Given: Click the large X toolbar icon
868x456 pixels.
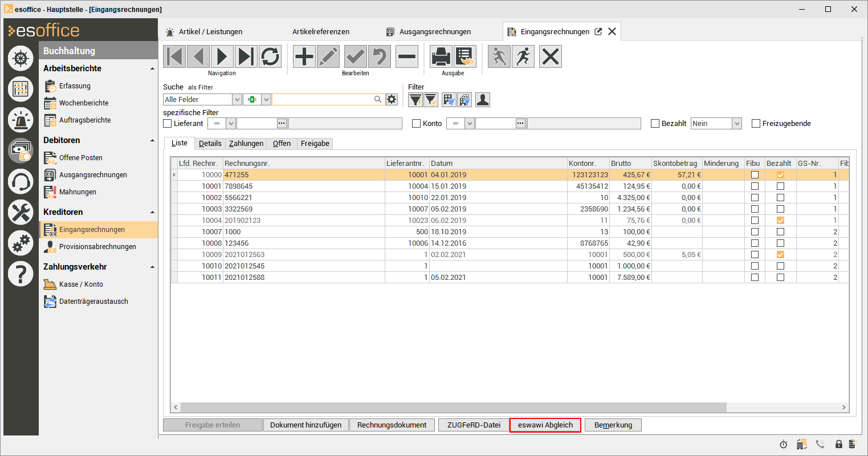Looking at the screenshot, I should pyautogui.click(x=551, y=56).
